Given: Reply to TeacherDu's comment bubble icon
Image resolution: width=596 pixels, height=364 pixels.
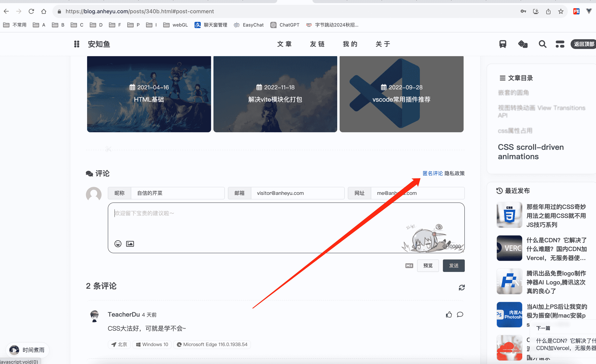Looking at the screenshot, I should point(460,314).
